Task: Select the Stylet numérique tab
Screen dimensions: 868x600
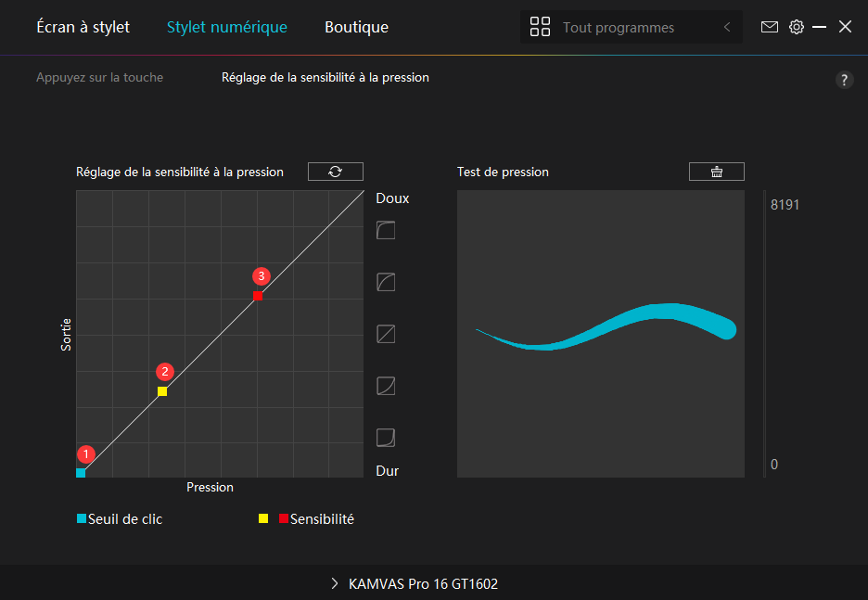Action: click(x=226, y=27)
